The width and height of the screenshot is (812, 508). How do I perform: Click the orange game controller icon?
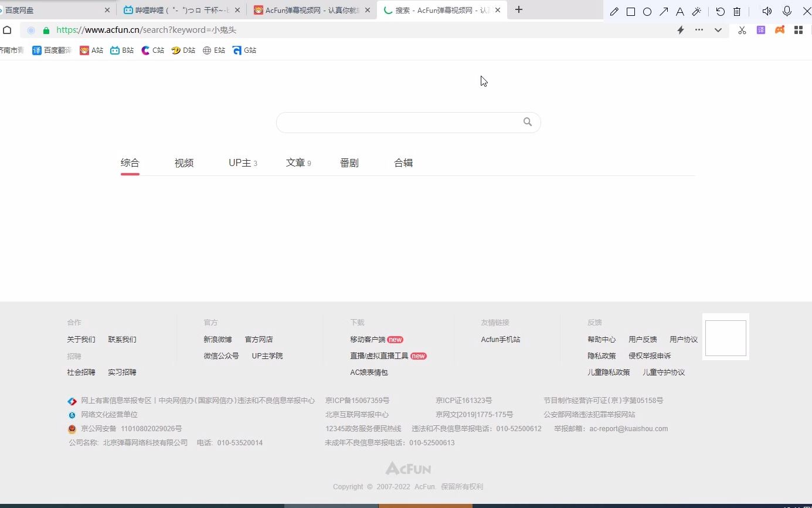tap(780, 30)
